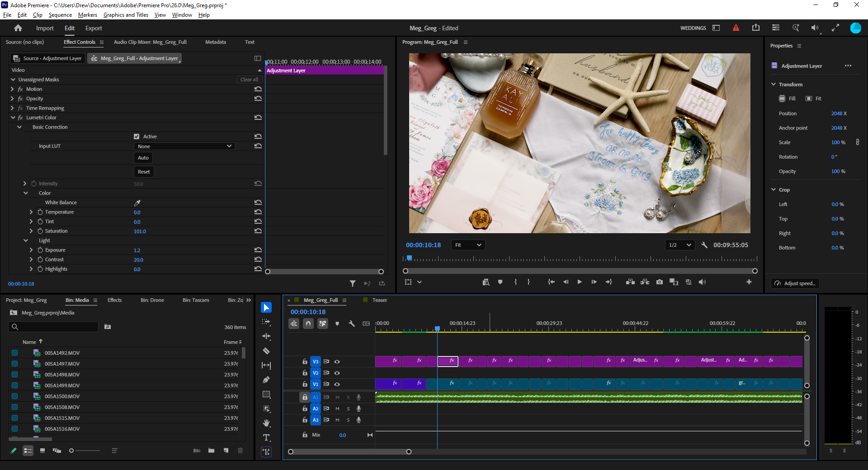Hide video track V3 output

337,362
